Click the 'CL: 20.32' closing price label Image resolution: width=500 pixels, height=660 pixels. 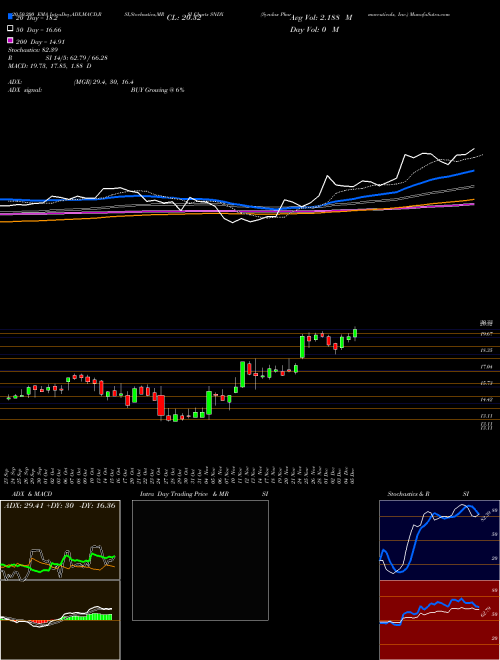pyautogui.click(x=184, y=18)
